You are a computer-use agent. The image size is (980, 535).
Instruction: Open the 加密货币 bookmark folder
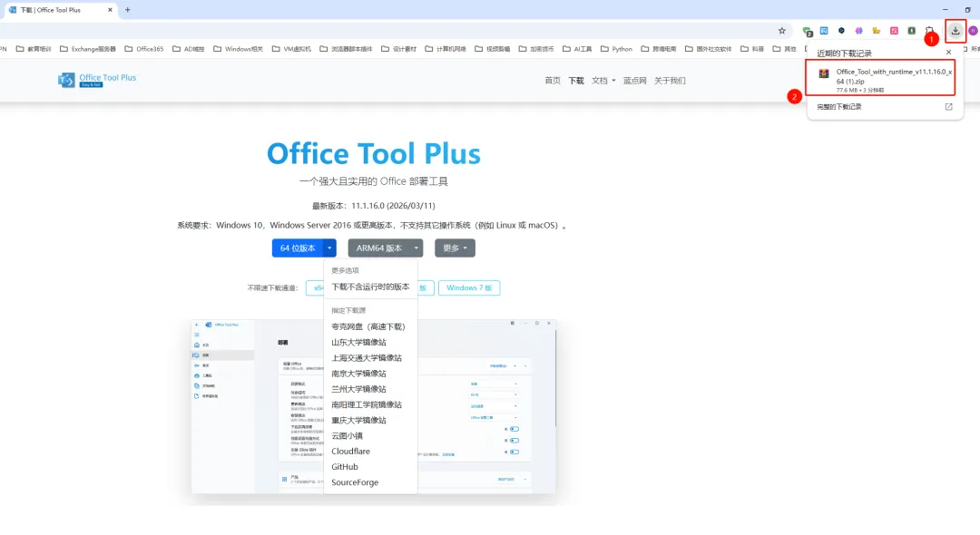[536, 49]
